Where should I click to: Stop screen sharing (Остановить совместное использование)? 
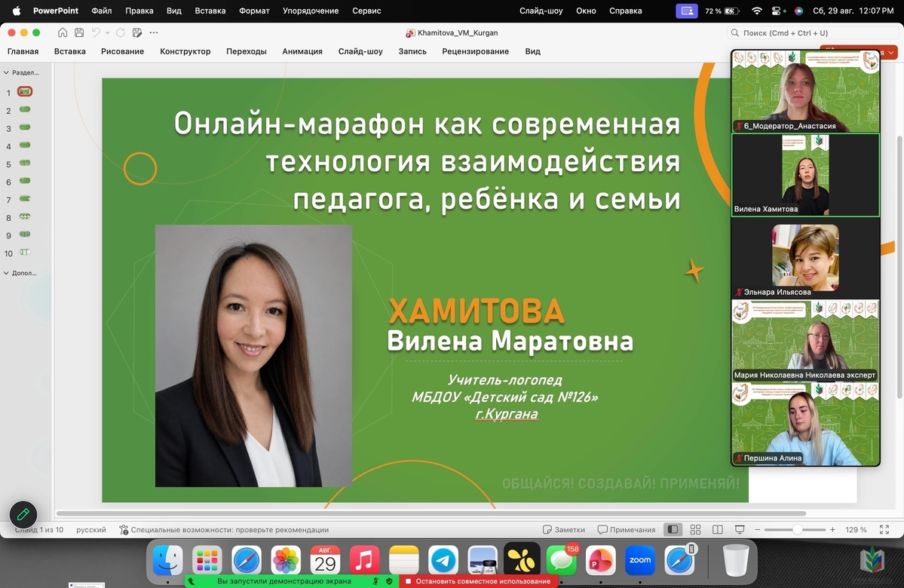(478, 581)
